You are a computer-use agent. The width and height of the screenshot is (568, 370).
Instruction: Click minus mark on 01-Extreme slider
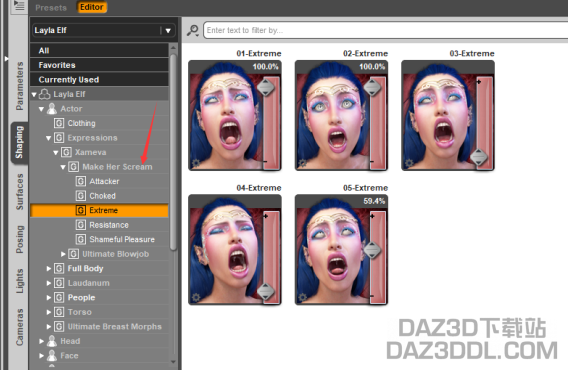point(265,161)
